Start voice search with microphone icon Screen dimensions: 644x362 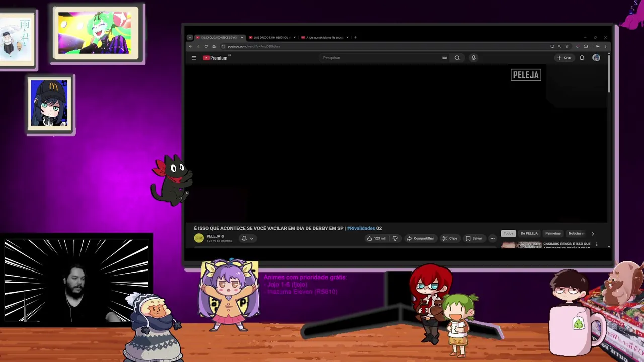(x=473, y=58)
